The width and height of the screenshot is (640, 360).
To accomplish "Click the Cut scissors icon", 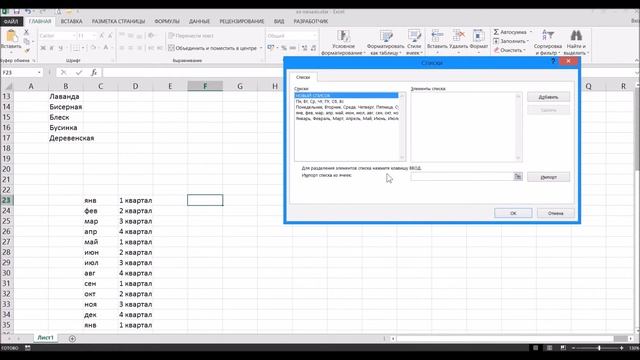I will pos(27,32).
